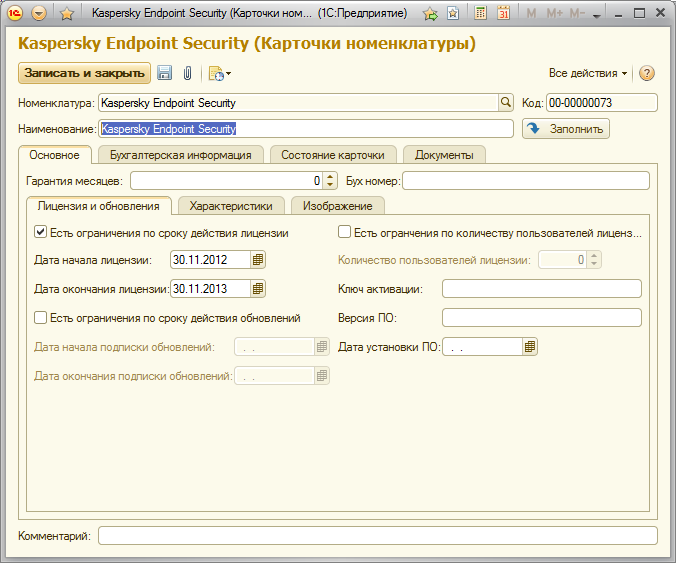
Task: Maximize the window
Action: click(639, 13)
